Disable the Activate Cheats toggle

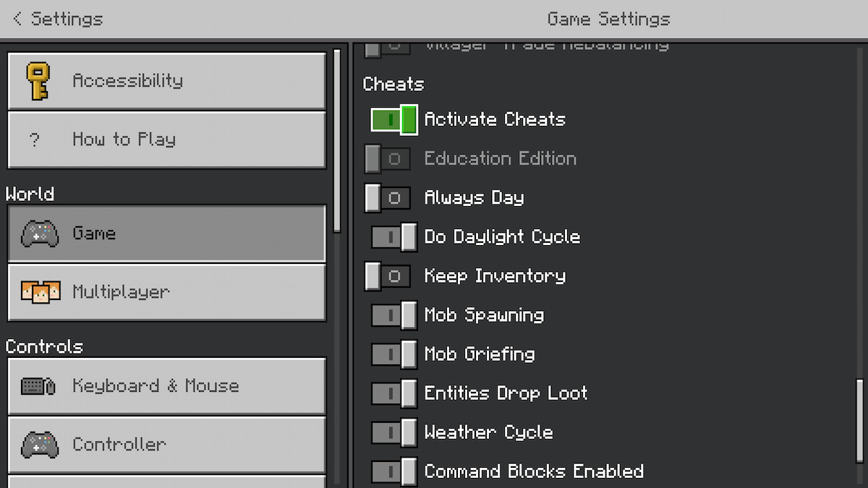point(393,120)
